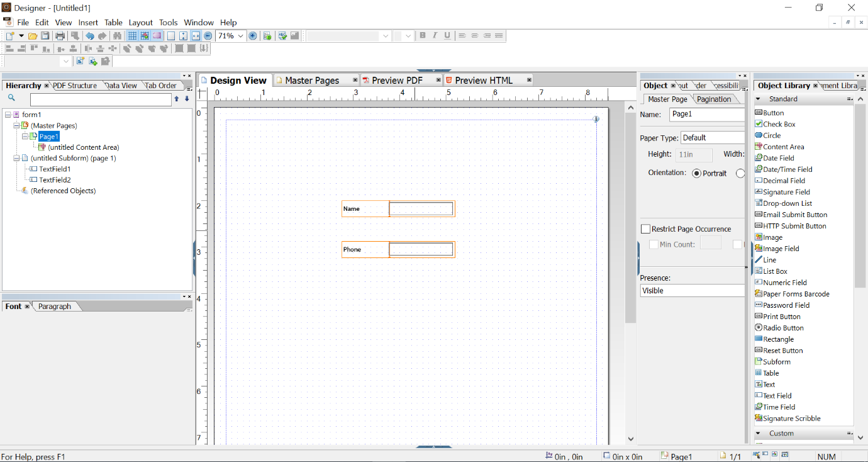The width and height of the screenshot is (868, 462).
Task: Open the Insert menu
Action: [88, 22]
